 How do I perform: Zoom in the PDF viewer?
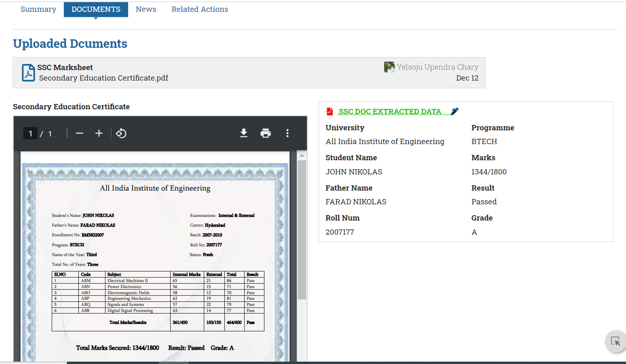99,134
